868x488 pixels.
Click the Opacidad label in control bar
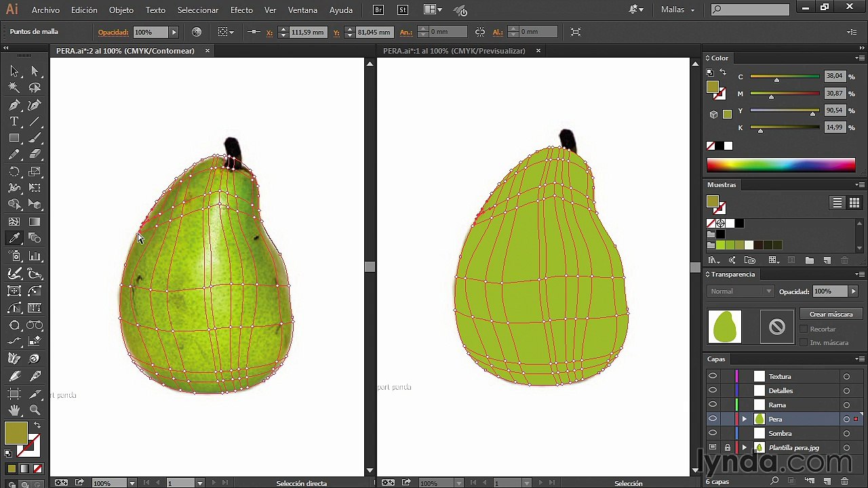(x=114, y=32)
